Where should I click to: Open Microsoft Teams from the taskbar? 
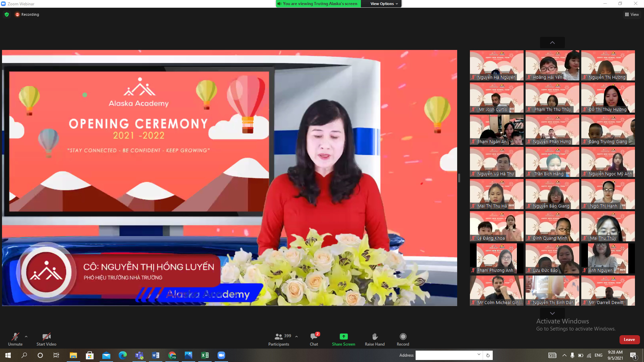tap(139, 355)
